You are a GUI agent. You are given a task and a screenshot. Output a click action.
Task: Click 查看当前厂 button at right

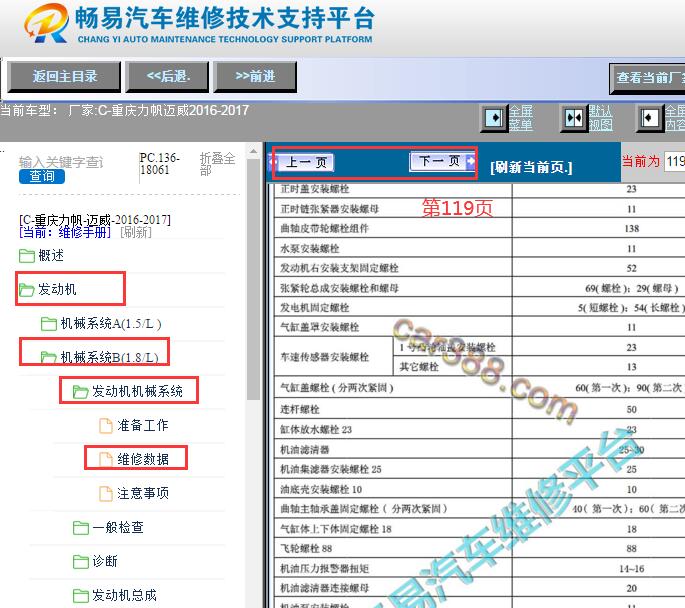point(647,78)
